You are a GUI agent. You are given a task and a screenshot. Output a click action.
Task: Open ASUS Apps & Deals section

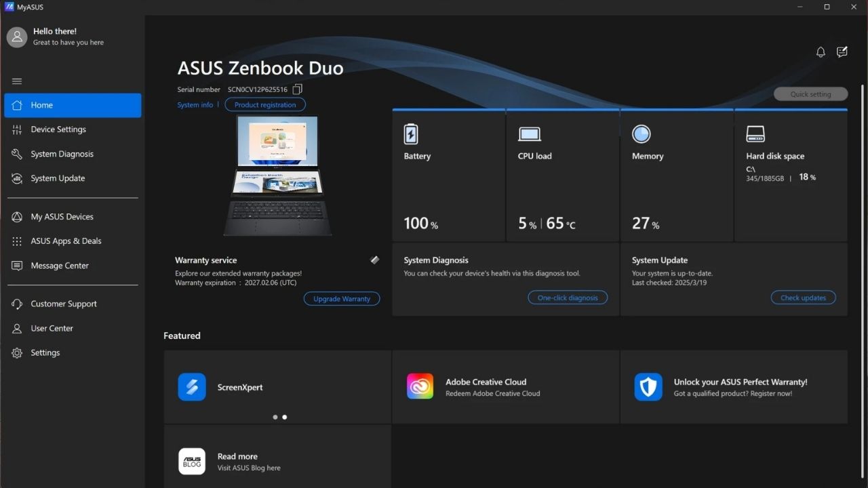[66, 241]
